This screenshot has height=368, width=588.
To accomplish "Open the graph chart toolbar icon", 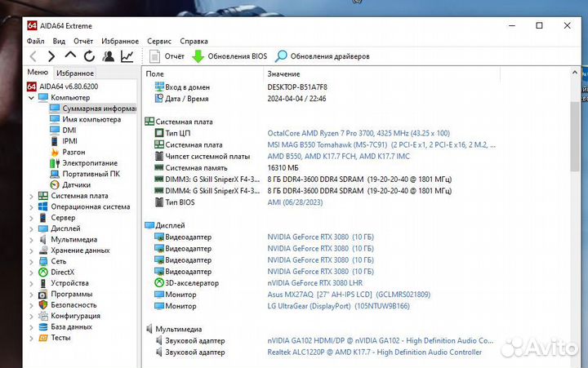I will click(127, 56).
